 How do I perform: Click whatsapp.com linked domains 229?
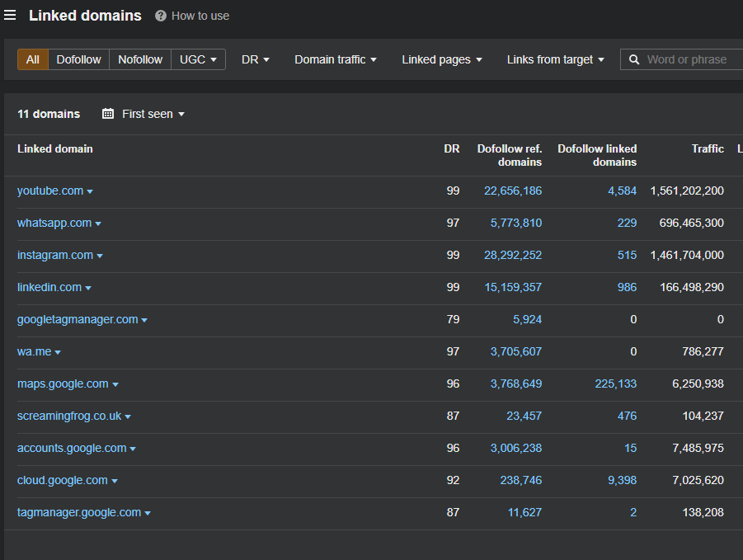tap(627, 224)
